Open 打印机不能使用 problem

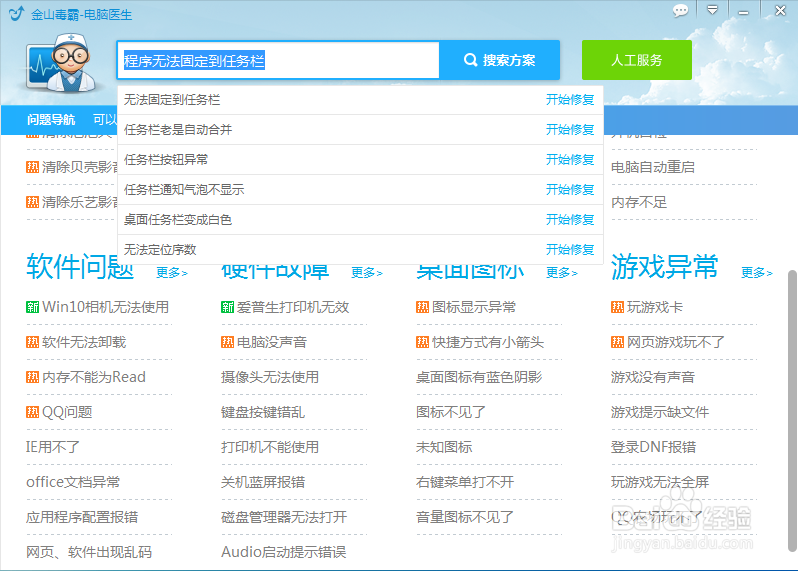(x=270, y=447)
